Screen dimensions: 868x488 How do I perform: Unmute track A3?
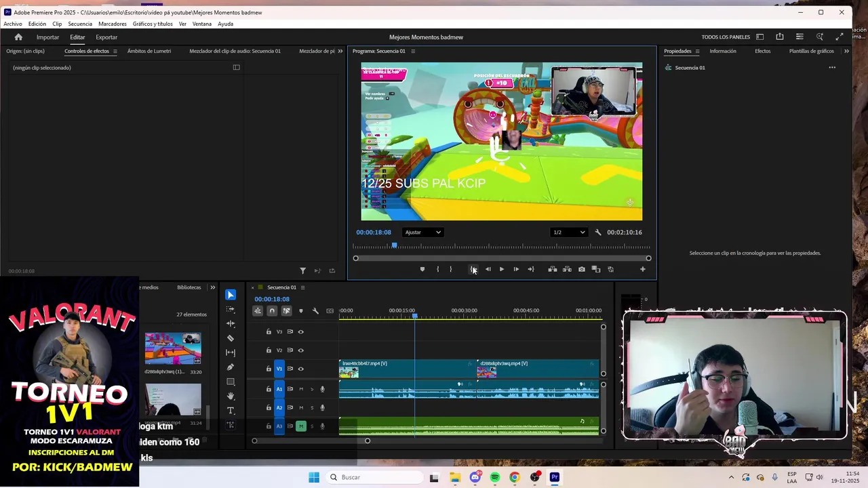[301, 426]
